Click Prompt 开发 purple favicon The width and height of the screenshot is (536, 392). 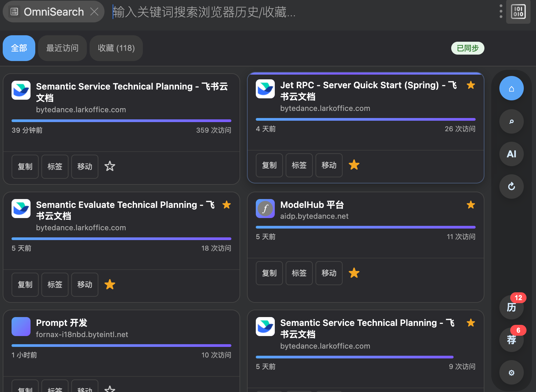(21, 327)
